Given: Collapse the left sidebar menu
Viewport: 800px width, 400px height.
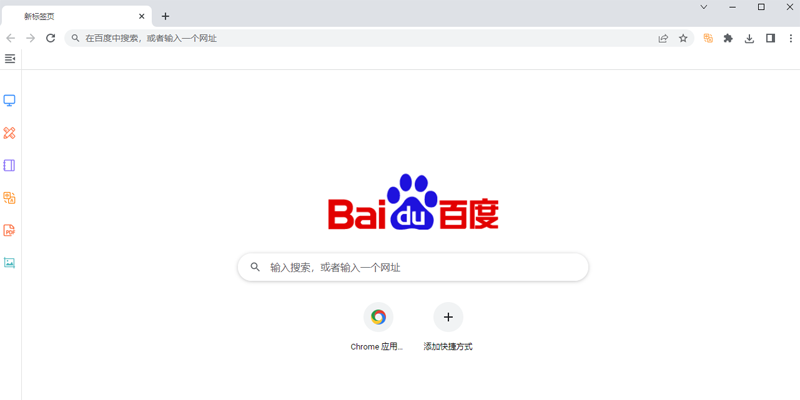Looking at the screenshot, I should [10, 59].
